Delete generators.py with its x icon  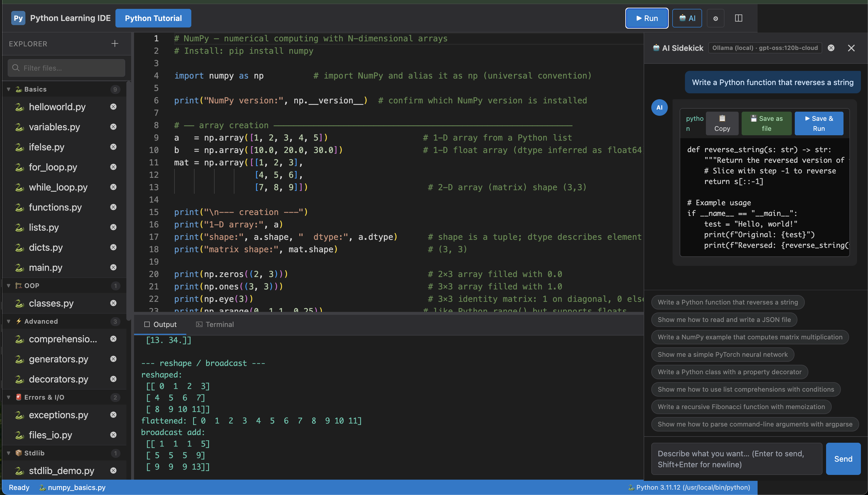coord(113,359)
